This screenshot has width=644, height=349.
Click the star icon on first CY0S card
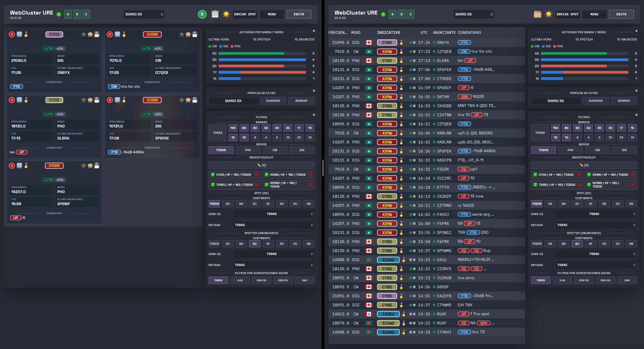83,34
